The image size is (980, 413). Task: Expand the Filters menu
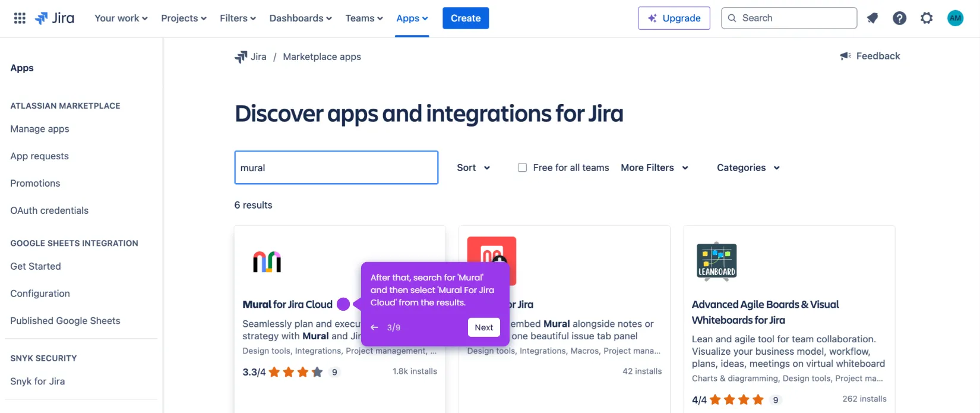[x=238, y=18]
